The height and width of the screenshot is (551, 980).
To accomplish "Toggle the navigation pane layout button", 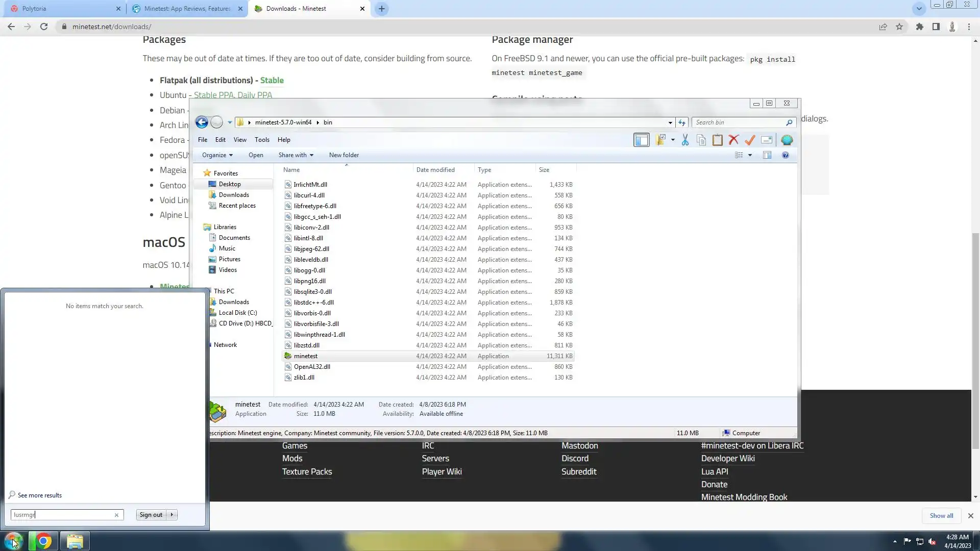I will (641, 140).
